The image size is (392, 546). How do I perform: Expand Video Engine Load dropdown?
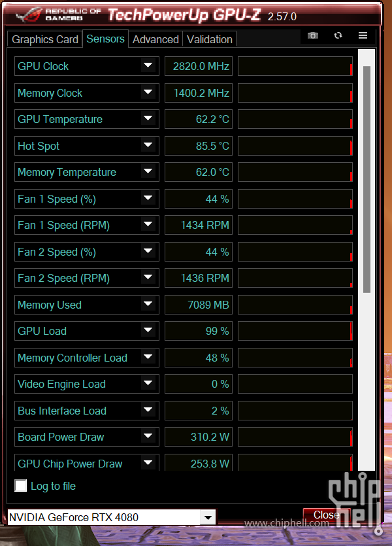[148, 383]
